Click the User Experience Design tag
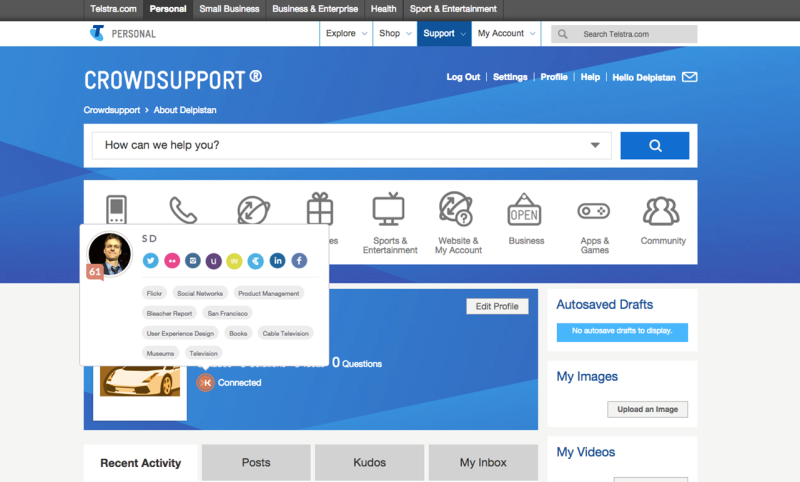 click(180, 333)
